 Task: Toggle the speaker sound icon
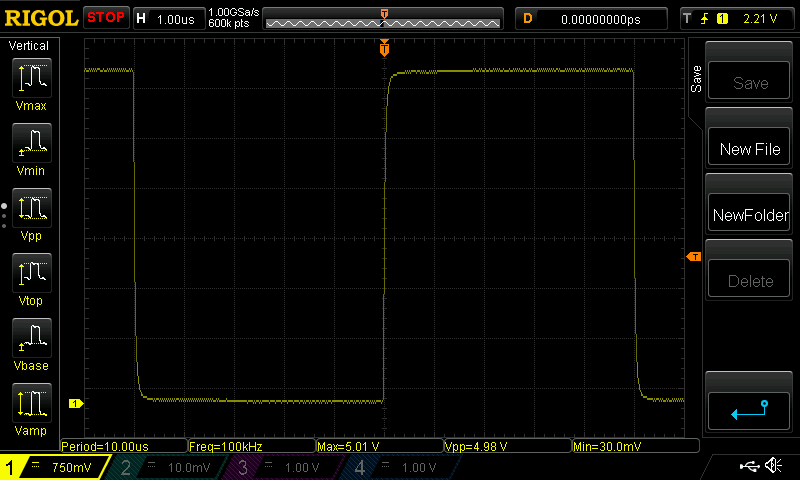coord(774,466)
